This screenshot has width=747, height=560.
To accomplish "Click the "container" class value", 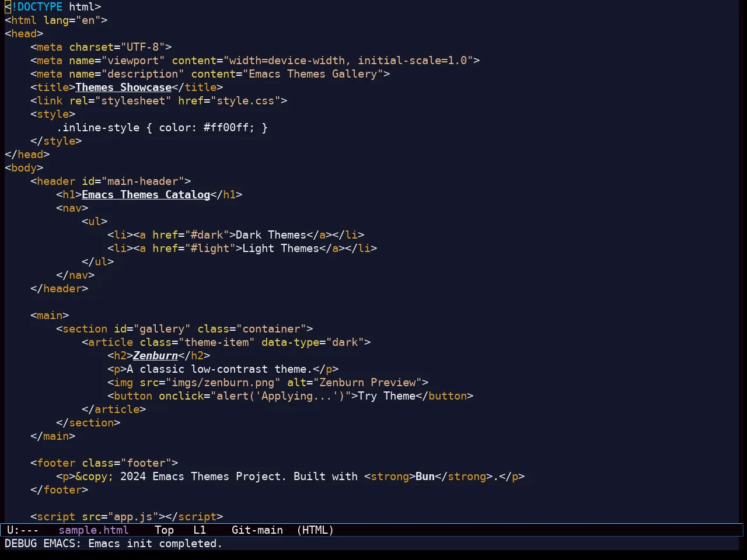I will (271, 329).
